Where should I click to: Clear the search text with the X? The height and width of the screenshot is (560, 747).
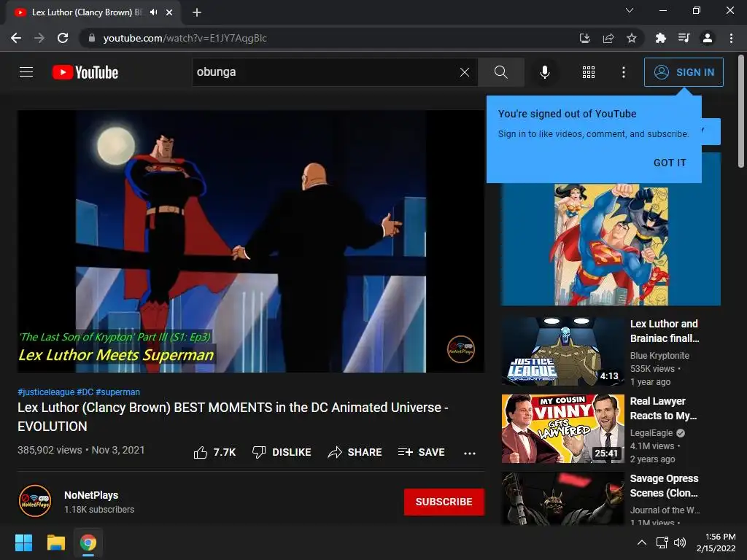tap(465, 72)
